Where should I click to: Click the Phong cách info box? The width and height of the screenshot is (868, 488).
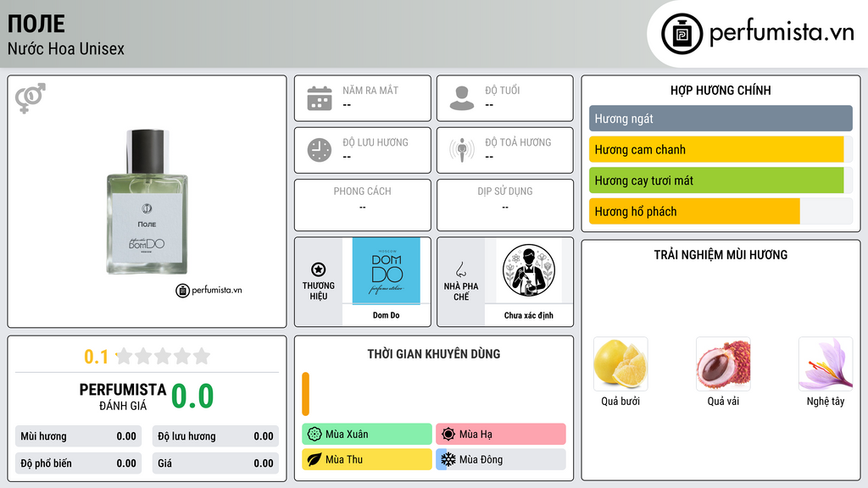(x=363, y=205)
